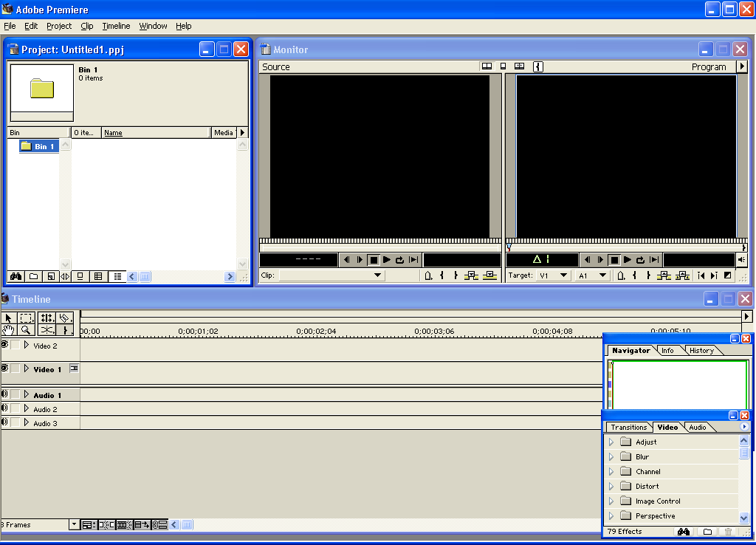Toggle lock box on Video 1 track
The width and height of the screenshot is (756, 545).
click(16, 368)
